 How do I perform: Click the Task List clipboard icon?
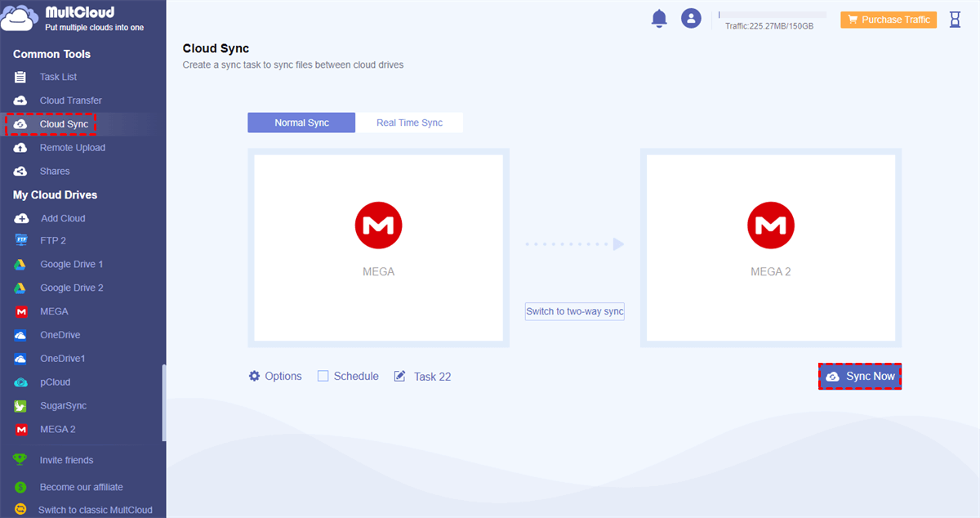click(20, 77)
